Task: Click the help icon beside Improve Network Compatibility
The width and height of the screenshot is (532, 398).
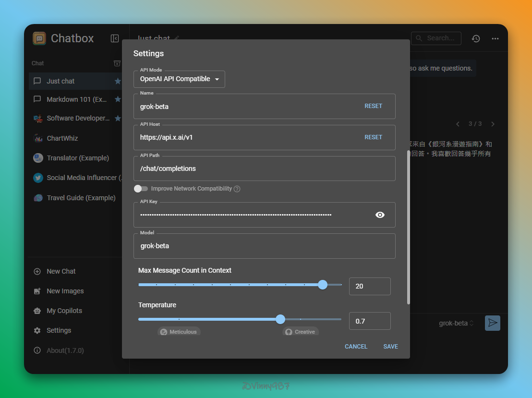Action: [237, 189]
